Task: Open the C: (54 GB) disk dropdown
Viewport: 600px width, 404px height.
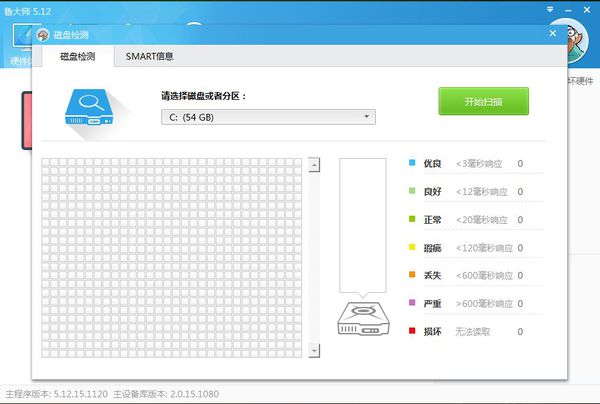Action: [268, 117]
